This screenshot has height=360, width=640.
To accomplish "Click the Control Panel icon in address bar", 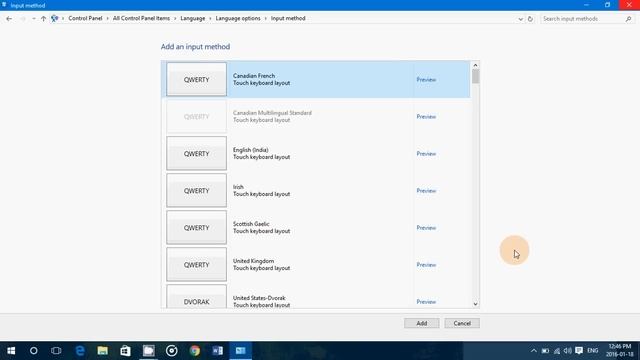I will (54, 18).
